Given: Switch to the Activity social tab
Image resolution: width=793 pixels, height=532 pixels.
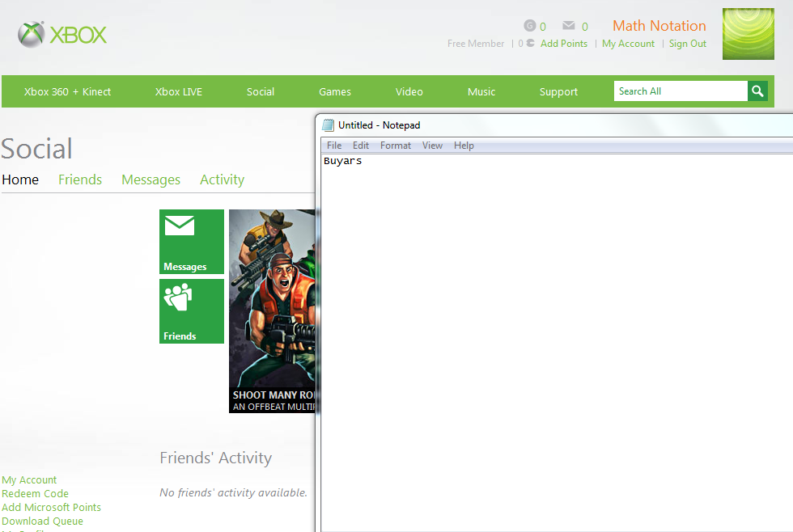Looking at the screenshot, I should (222, 179).
